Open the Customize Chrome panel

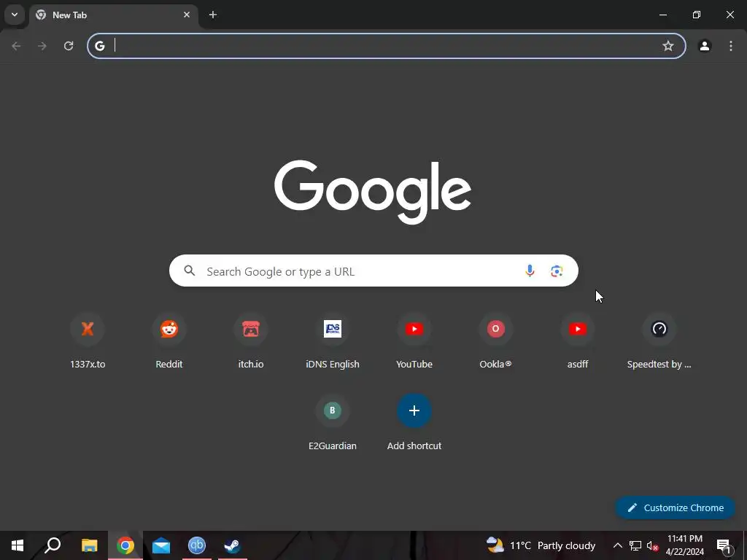click(675, 507)
